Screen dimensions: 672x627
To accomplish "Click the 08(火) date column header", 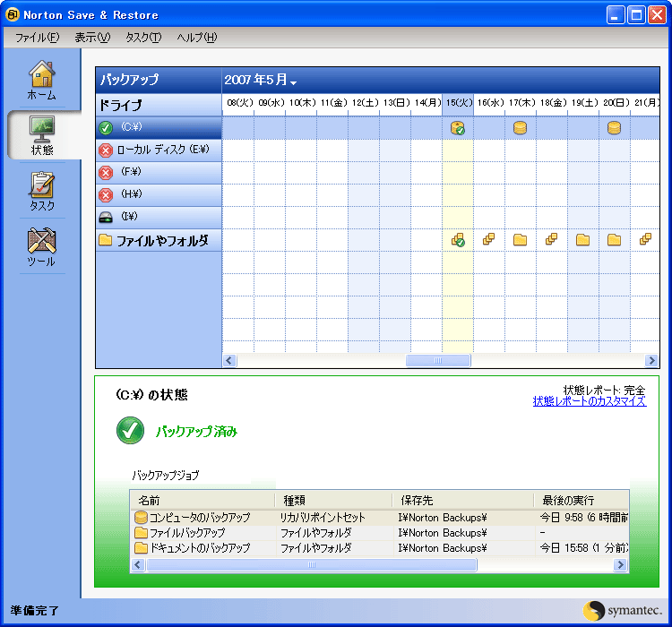I will coord(239,103).
